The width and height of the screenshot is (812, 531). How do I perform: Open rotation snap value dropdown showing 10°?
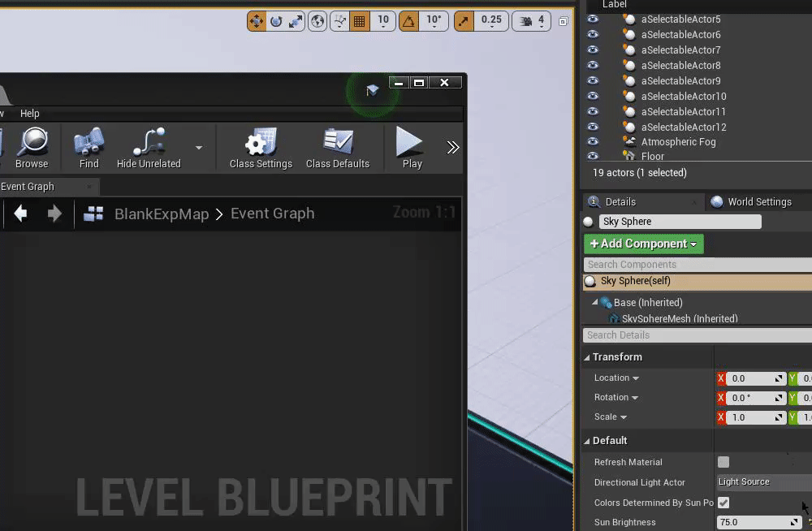coord(434,21)
